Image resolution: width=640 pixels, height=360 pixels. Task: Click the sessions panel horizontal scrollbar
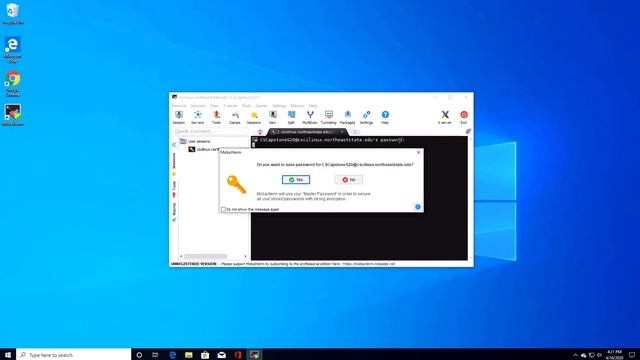click(x=205, y=256)
